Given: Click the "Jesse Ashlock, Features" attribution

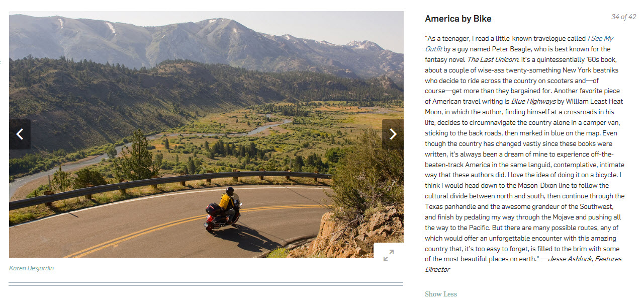Looking at the screenshot, I should coord(585,259).
